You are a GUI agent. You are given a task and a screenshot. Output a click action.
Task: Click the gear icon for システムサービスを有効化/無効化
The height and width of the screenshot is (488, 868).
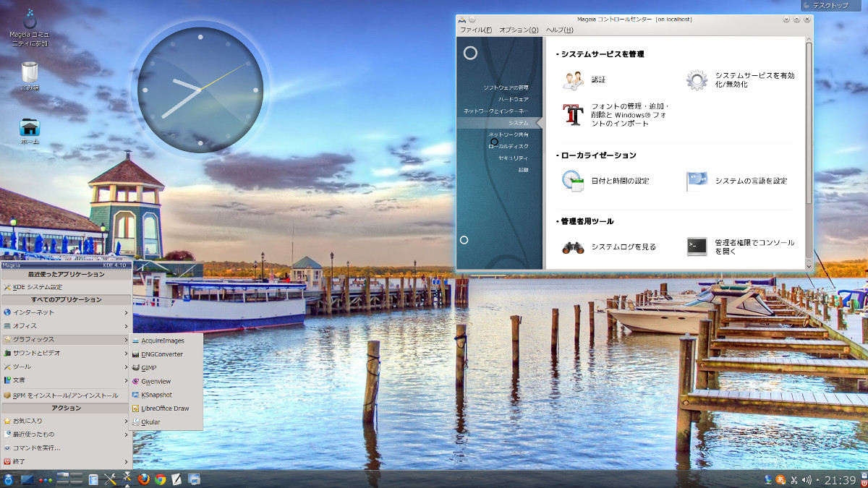point(697,80)
